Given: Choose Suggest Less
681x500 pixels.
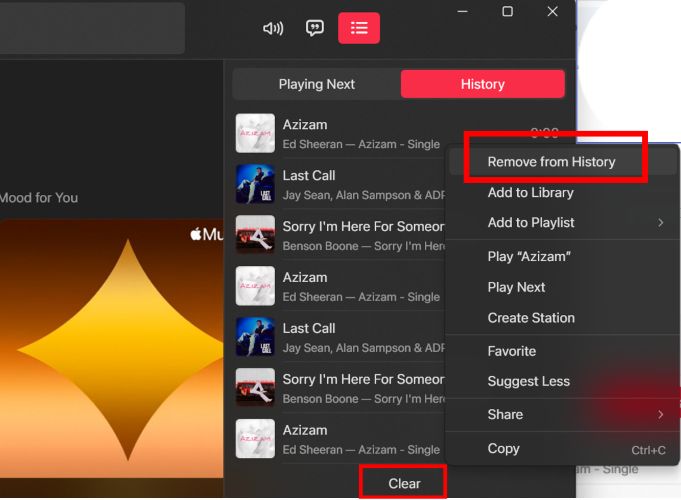Looking at the screenshot, I should click(528, 381).
